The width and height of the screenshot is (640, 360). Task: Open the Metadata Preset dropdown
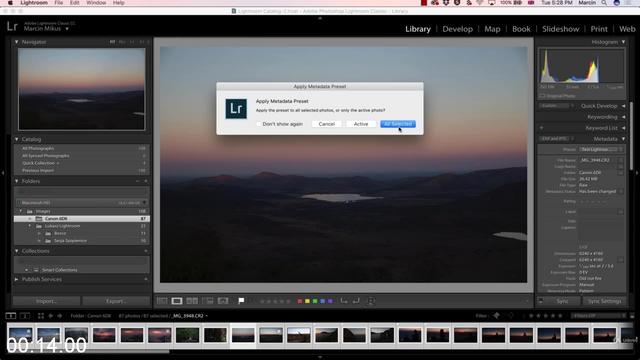[x=601, y=149]
